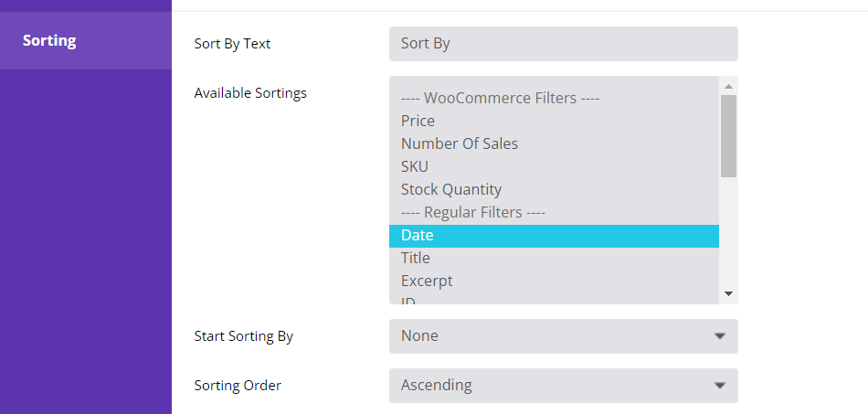The image size is (868, 414).
Task: Click the Sort By Text input field
Action: coord(563,44)
